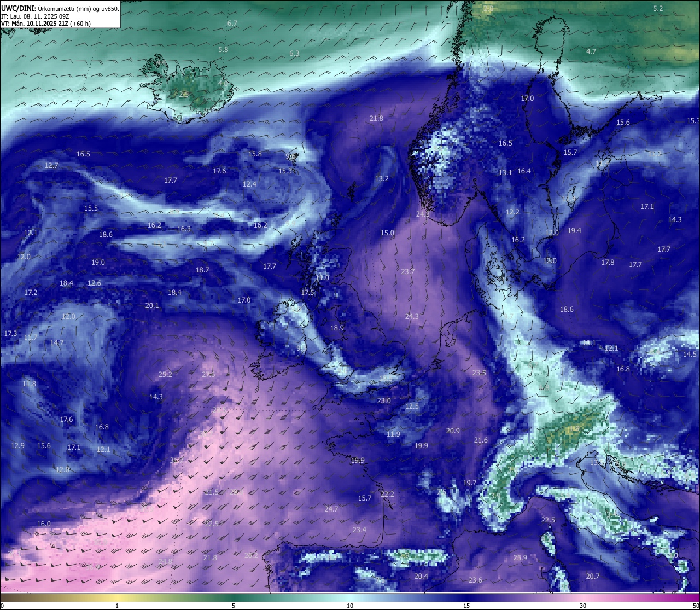Click the 23.7 value in North Sea

pos(408,271)
